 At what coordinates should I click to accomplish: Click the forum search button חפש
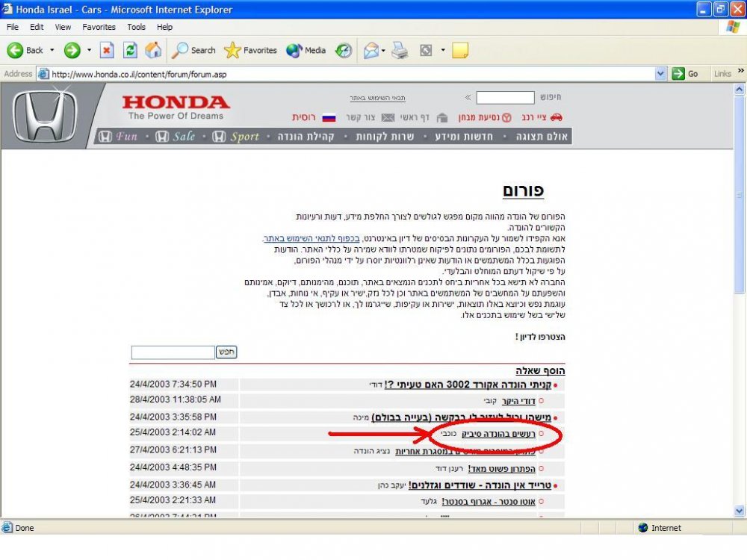pyautogui.click(x=226, y=352)
